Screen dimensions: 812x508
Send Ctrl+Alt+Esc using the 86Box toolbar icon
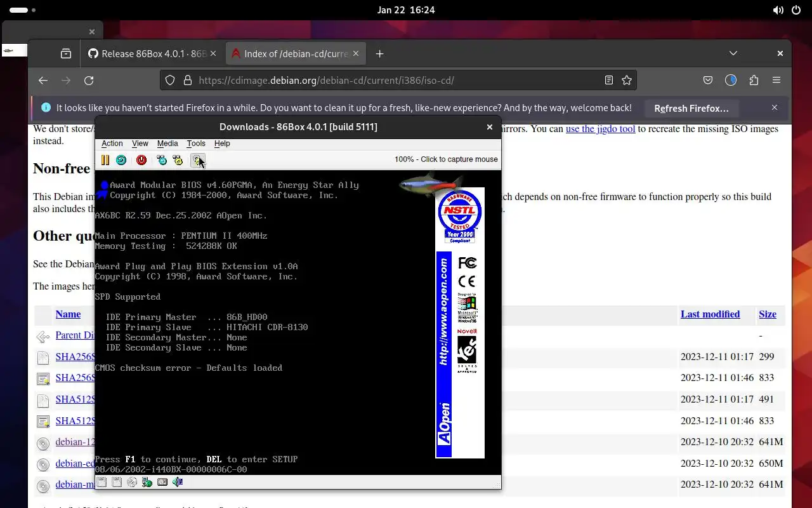(178, 161)
